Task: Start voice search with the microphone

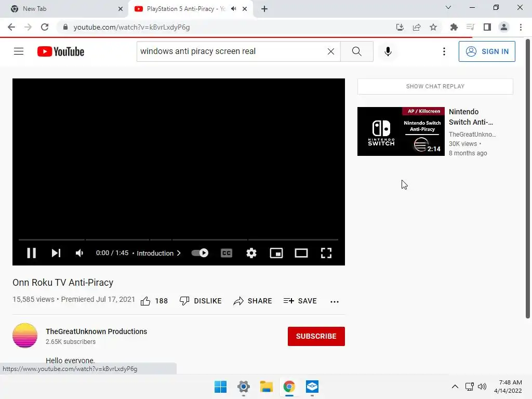Action: [x=388, y=51]
